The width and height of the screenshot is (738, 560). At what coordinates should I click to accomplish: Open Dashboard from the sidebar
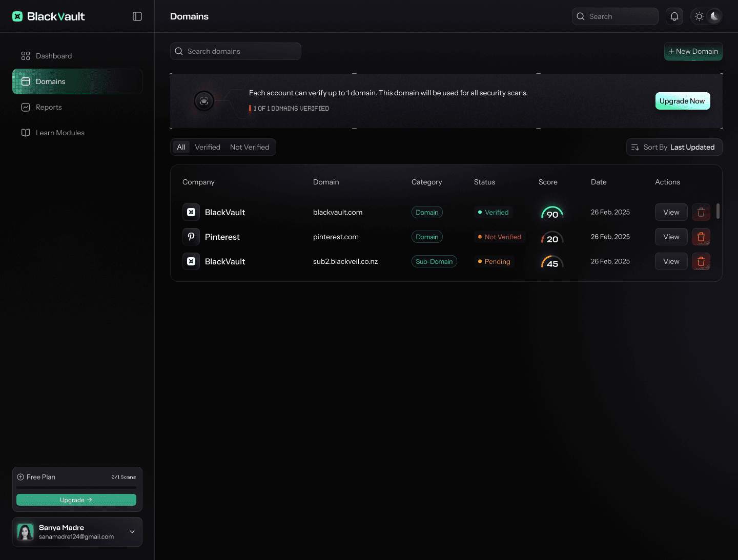[77, 56]
